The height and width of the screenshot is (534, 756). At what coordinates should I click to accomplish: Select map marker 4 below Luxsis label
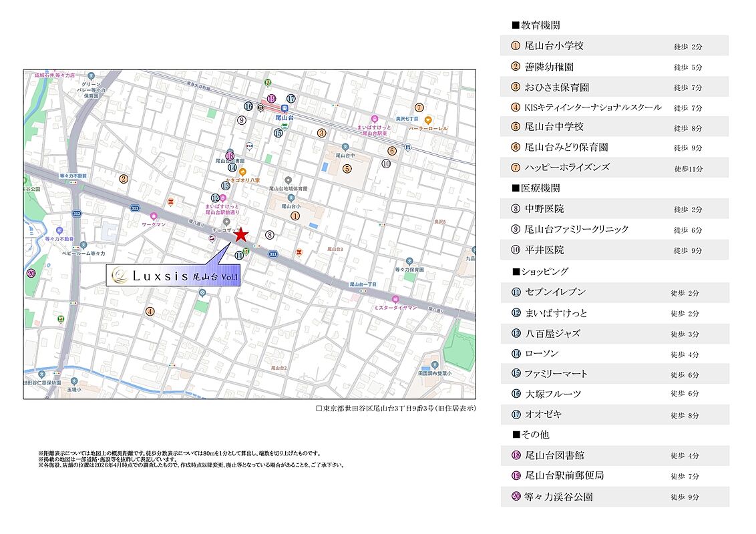[150, 311]
